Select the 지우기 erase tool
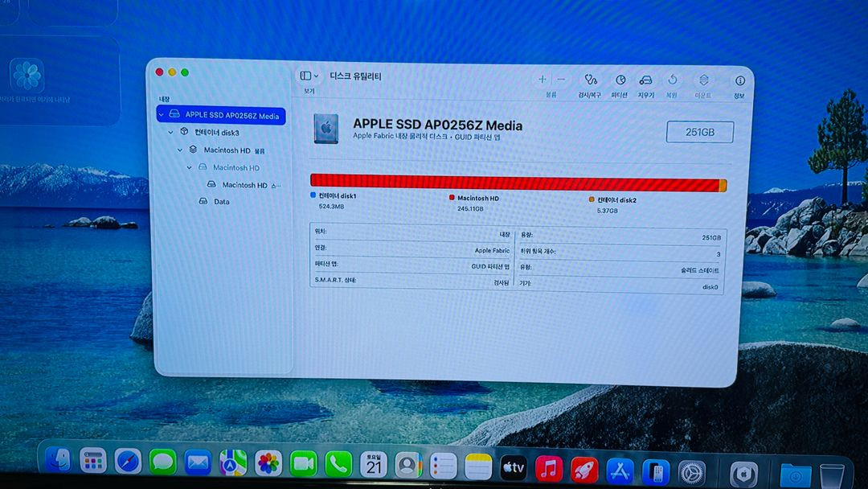This screenshot has width=868, height=489. [x=645, y=80]
